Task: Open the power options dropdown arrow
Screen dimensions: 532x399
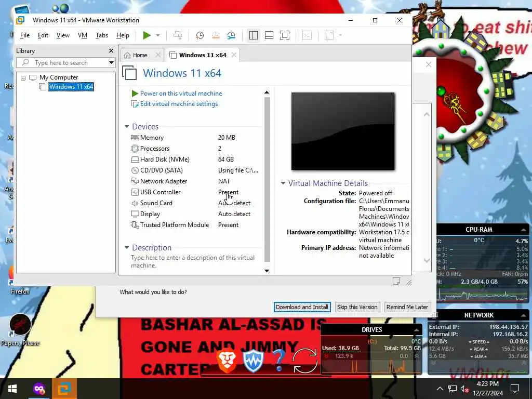Action: [158, 35]
